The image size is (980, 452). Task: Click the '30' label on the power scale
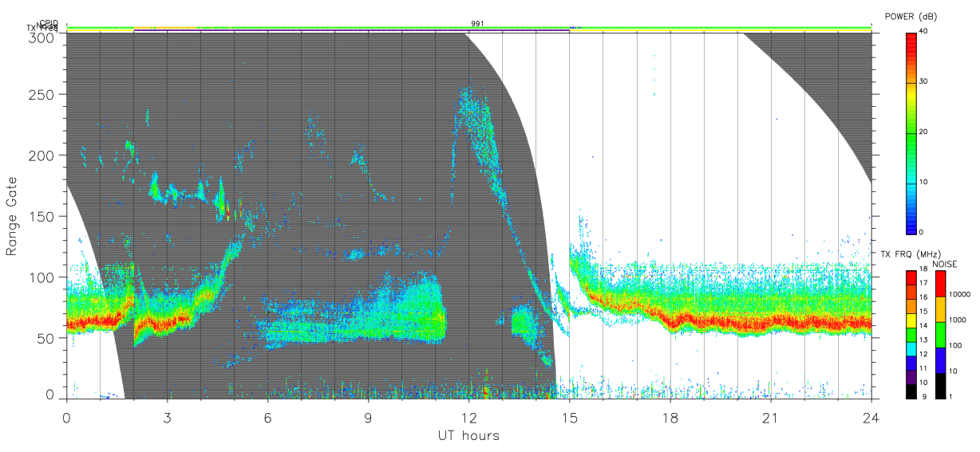point(924,81)
